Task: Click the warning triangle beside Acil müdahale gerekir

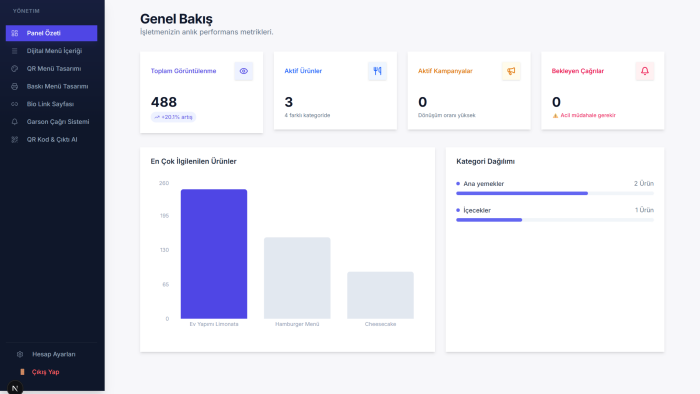Action: click(x=555, y=116)
